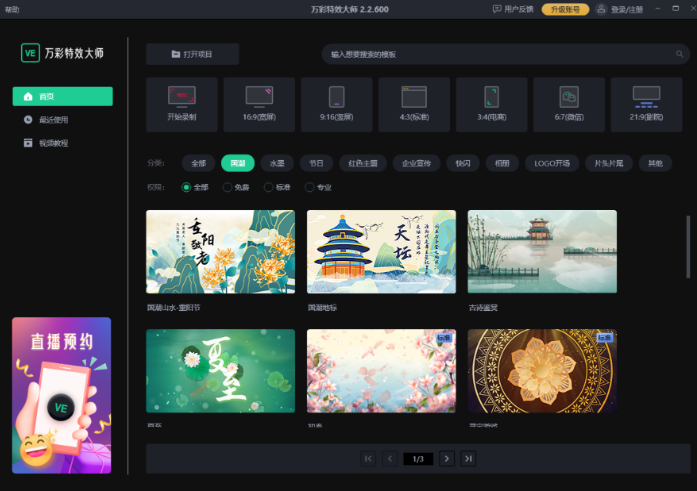697x491 pixels.
Task: Click the 打开项目 open project button
Action: pos(192,54)
